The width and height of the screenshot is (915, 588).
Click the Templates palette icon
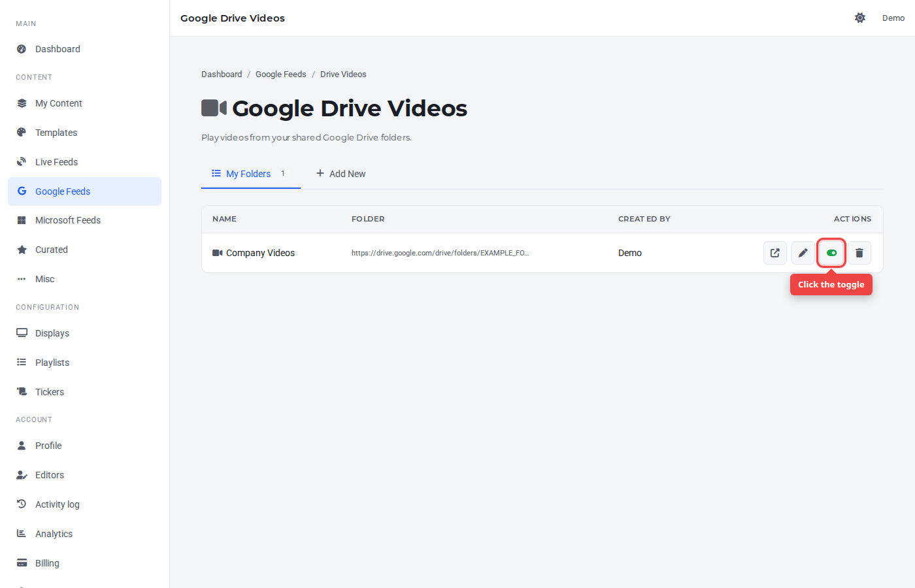pos(22,133)
